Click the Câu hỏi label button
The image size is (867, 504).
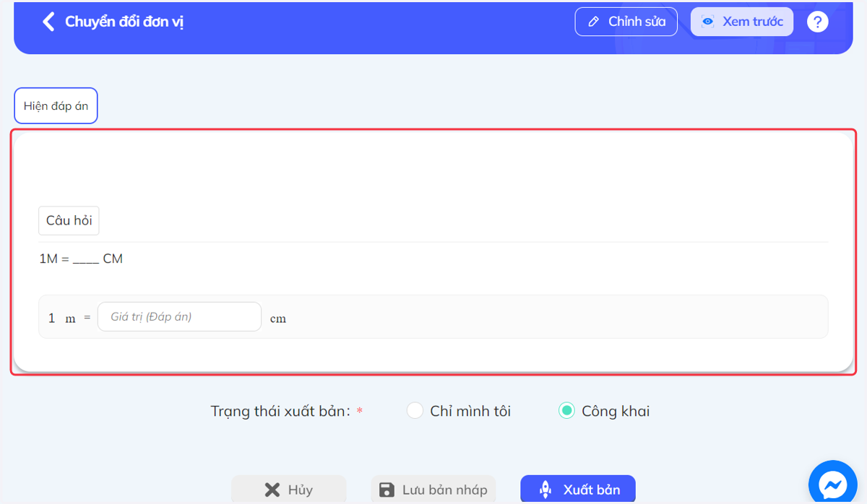(69, 221)
